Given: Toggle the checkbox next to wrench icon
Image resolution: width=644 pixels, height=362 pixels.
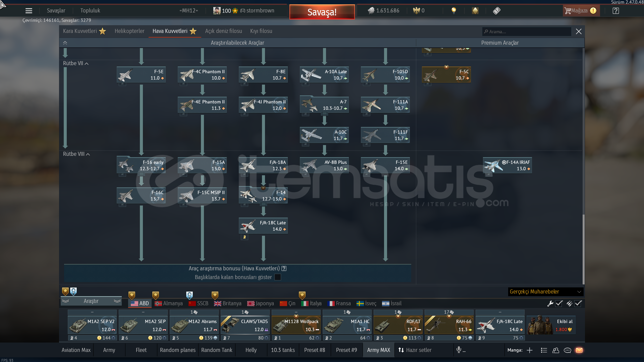Looking at the screenshot, I should tap(559, 304).
